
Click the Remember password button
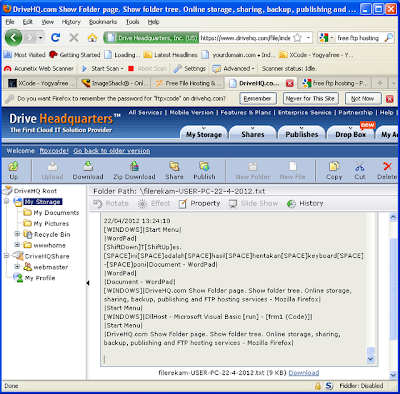click(x=257, y=99)
